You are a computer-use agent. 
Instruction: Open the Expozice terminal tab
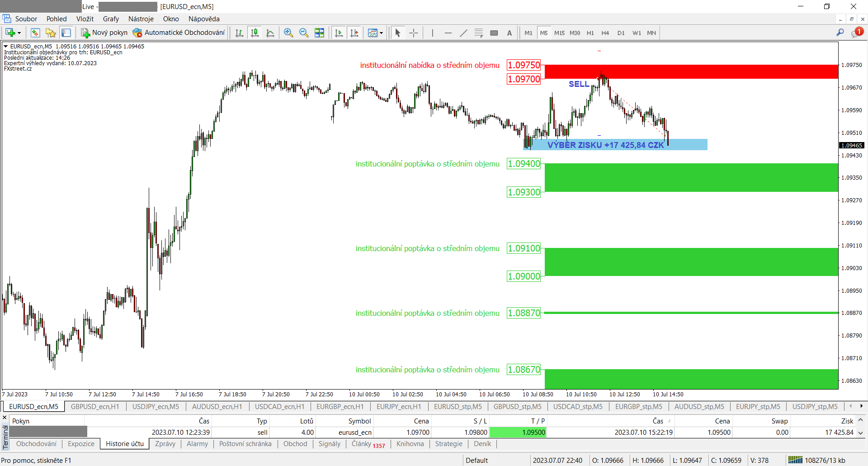(81, 444)
